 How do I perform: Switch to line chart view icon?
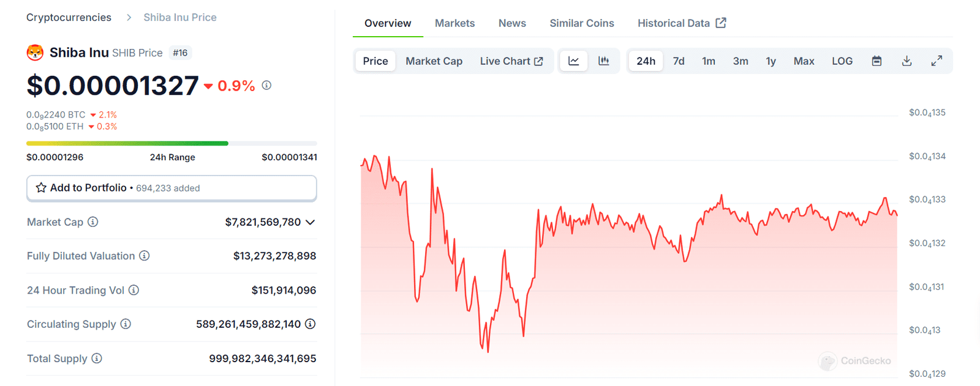coord(574,61)
